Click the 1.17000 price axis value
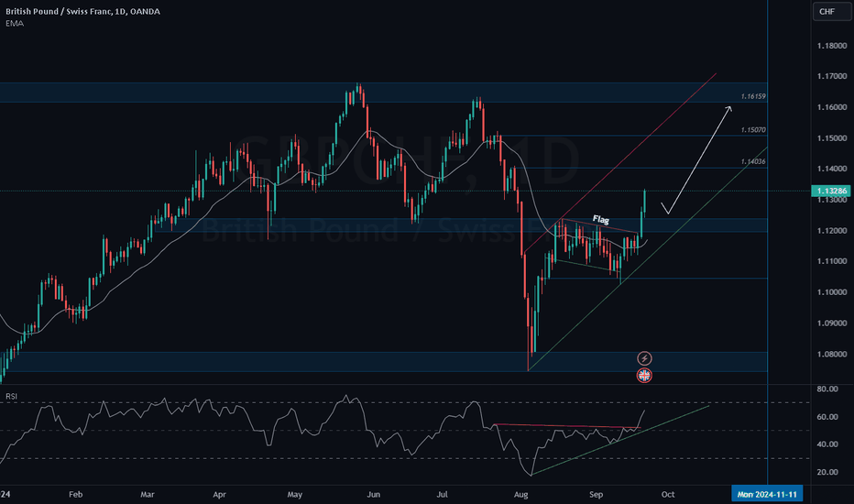 pos(832,76)
